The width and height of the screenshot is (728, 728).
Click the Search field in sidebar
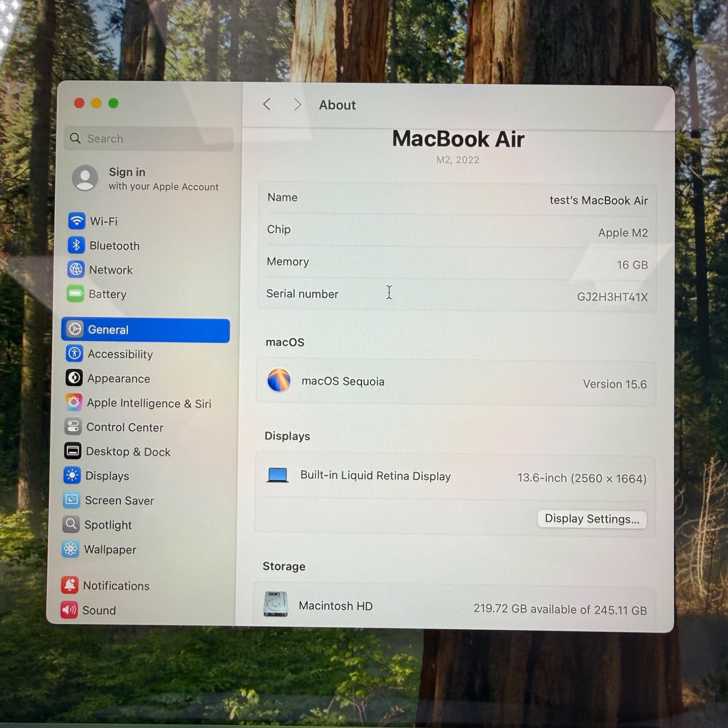click(x=149, y=139)
